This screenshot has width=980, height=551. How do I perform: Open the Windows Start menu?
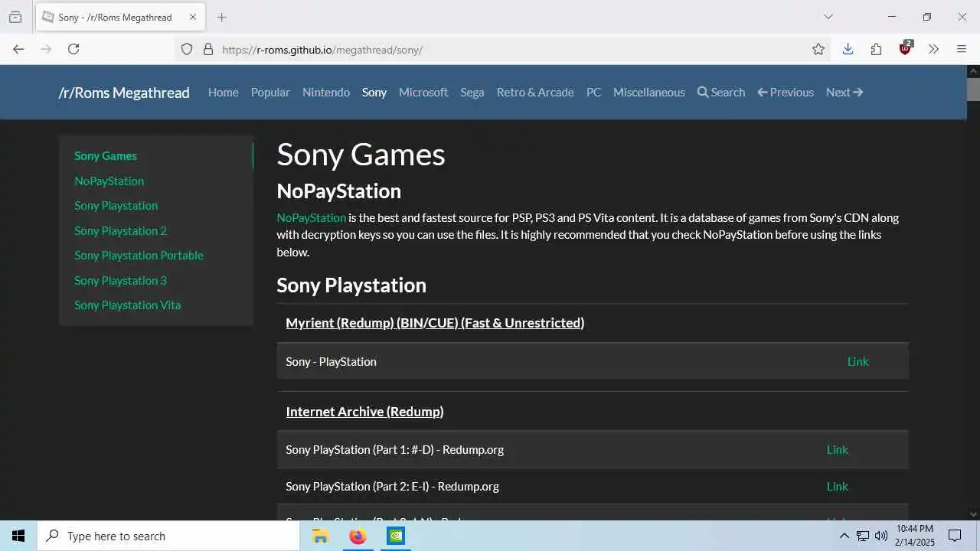pos(18,536)
